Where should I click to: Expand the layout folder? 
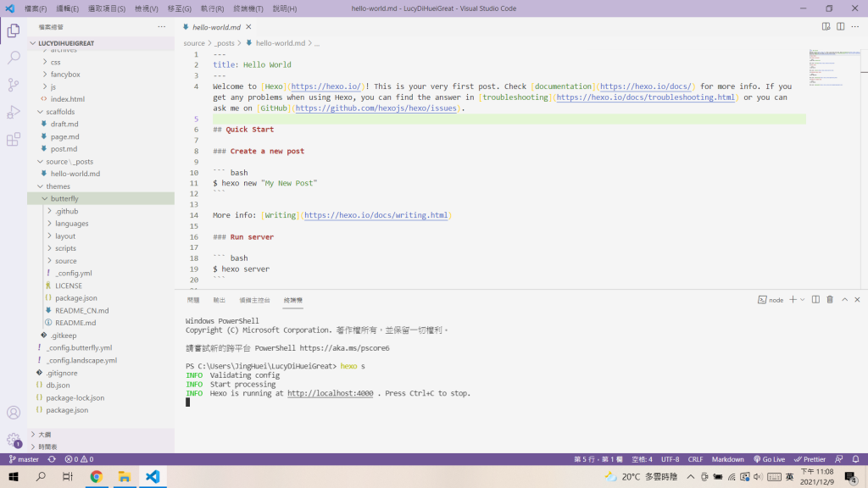tap(101, 236)
